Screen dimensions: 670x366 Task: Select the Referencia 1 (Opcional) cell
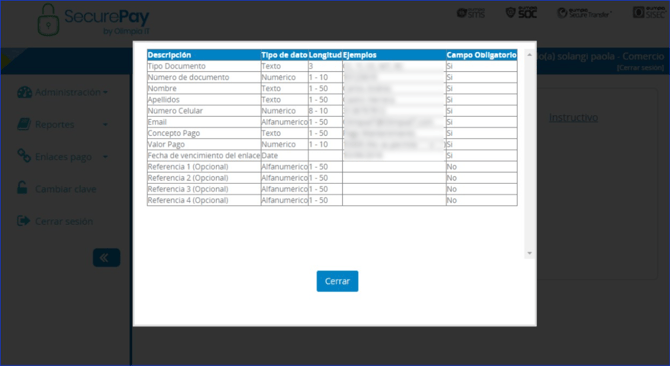coord(204,167)
